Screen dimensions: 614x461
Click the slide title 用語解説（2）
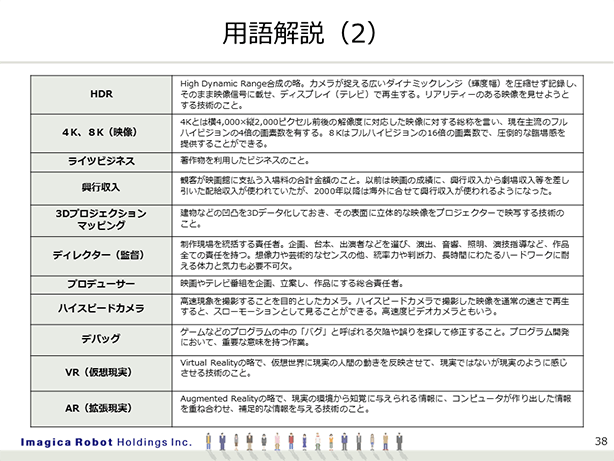(x=300, y=33)
